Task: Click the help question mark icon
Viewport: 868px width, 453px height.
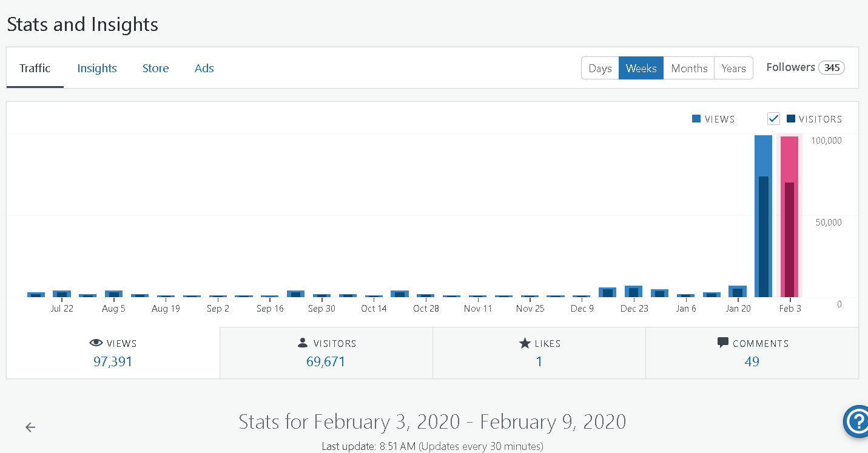Action: [856, 420]
